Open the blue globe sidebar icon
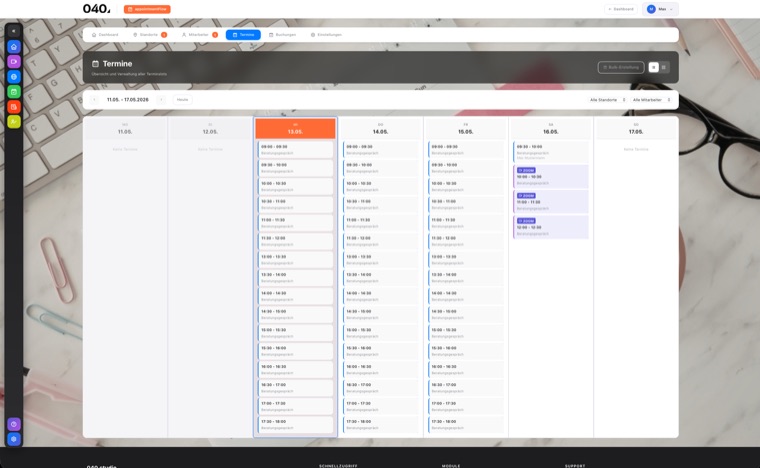This screenshot has width=760, height=468. (x=14, y=77)
